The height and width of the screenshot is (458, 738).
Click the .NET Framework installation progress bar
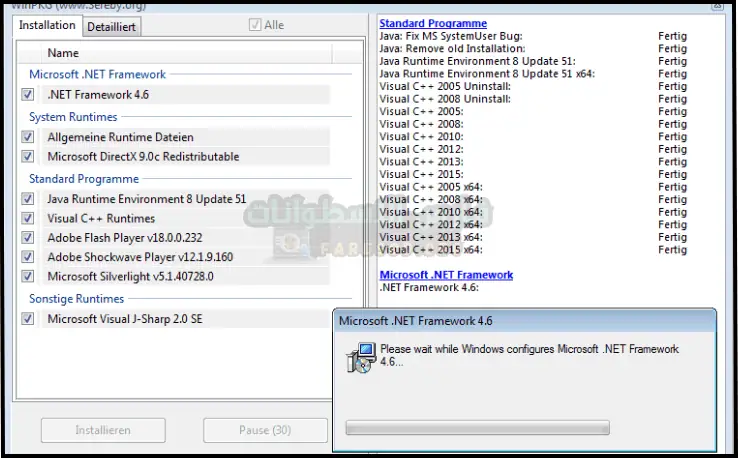tap(477, 428)
